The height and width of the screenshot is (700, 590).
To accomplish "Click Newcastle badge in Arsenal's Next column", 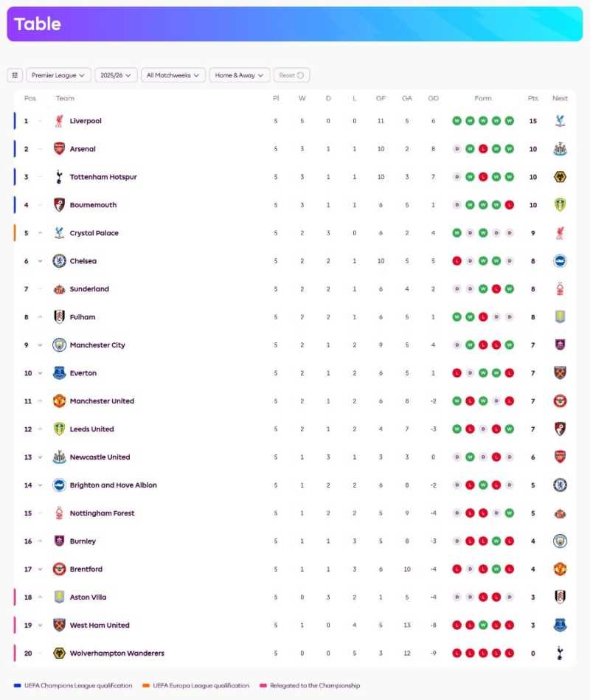I will coord(560,148).
